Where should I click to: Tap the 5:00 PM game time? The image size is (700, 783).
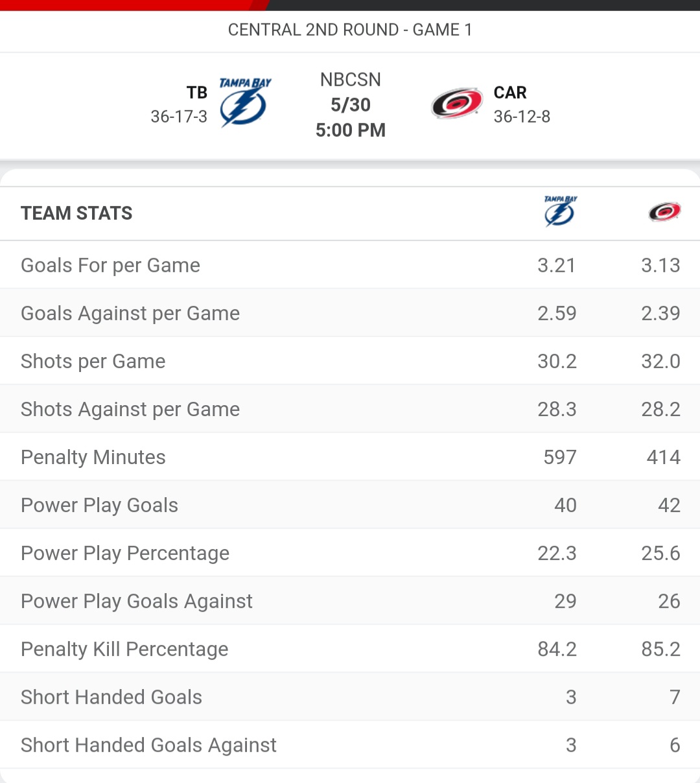pos(351,130)
